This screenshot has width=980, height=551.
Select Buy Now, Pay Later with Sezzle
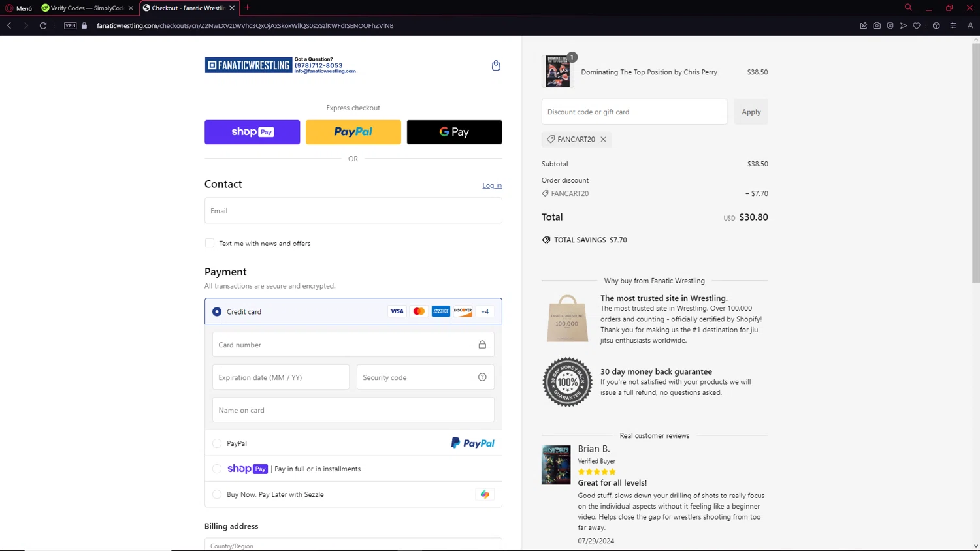pyautogui.click(x=217, y=494)
